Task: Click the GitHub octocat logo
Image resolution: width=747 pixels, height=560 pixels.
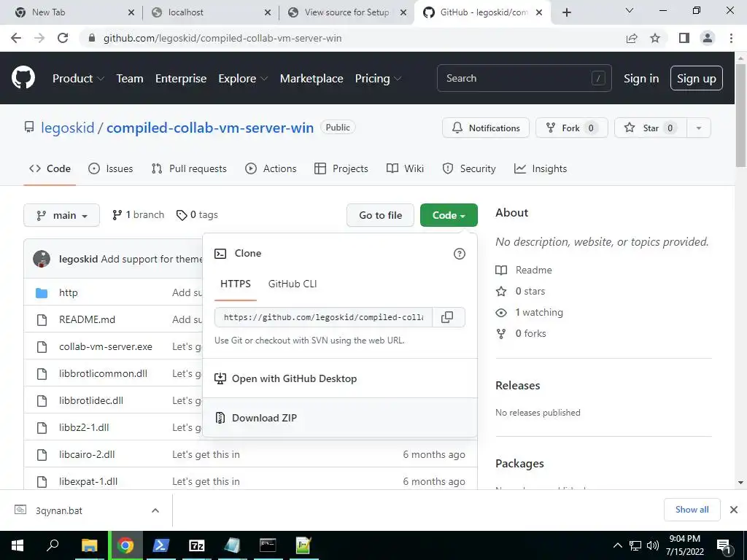Action: click(23, 77)
